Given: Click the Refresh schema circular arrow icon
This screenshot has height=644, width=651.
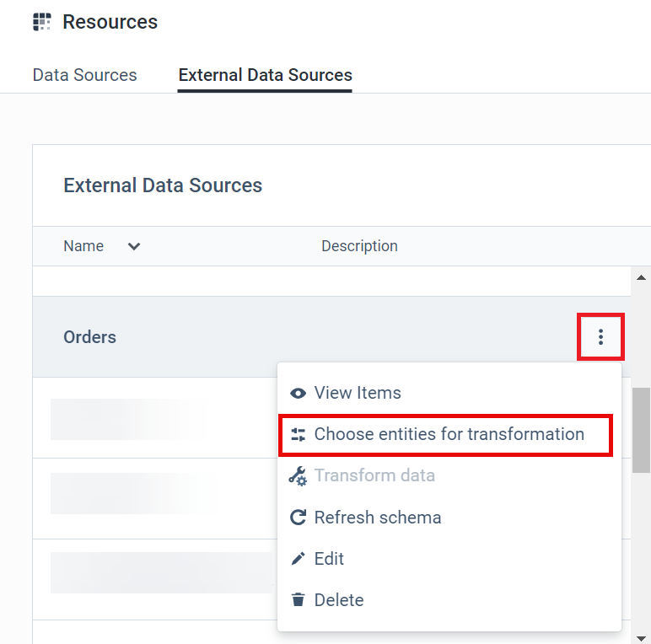Looking at the screenshot, I should click(x=298, y=518).
